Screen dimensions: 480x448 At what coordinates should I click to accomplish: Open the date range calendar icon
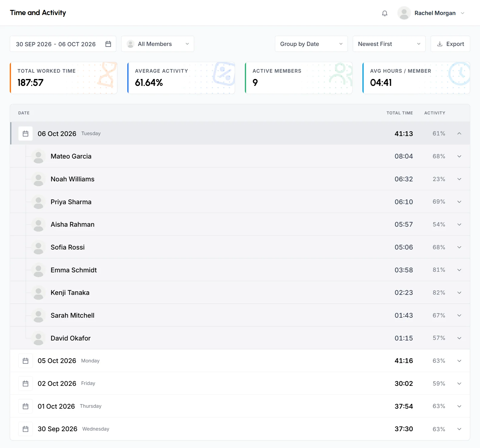[108, 44]
